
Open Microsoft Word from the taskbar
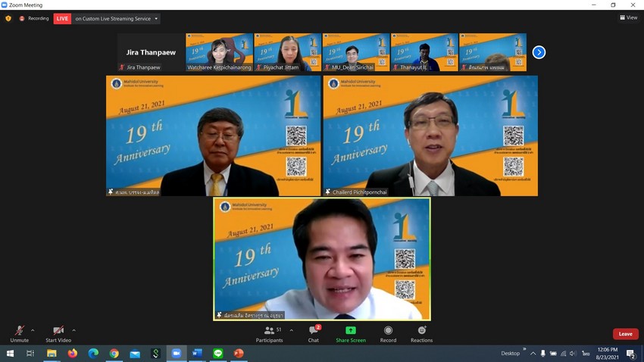(197, 354)
